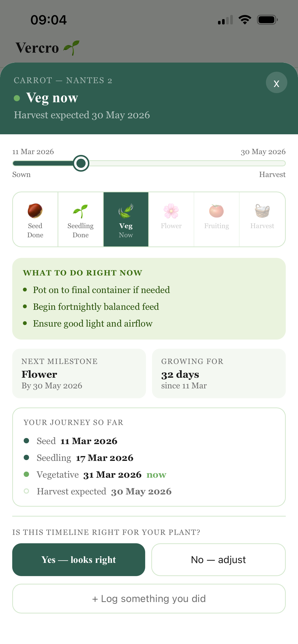Image resolution: width=298 pixels, height=644 pixels.
Task: Dismiss the carrot card with the X
Action: point(276,82)
